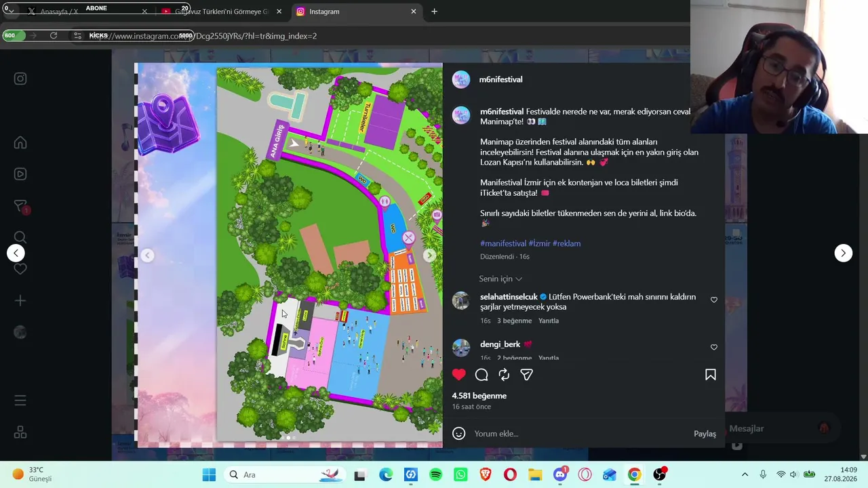Close the Gagavuz Türkleri YouTube tab
This screenshot has width=868, height=488.
(x=279, y=12)
